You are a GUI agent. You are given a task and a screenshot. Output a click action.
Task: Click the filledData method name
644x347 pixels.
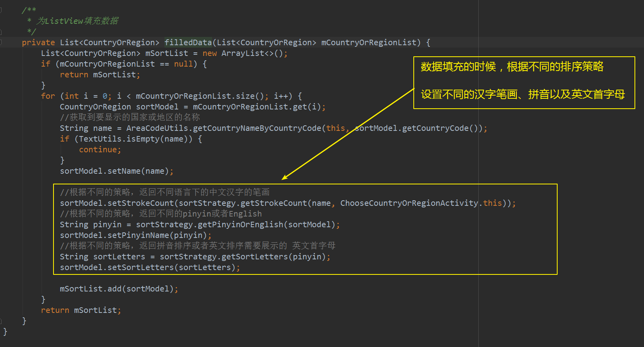[188, 42]
